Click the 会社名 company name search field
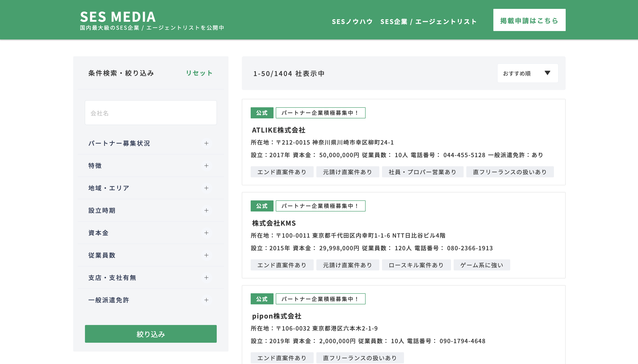Screen dimensions: 638x364 click(151, 112)
